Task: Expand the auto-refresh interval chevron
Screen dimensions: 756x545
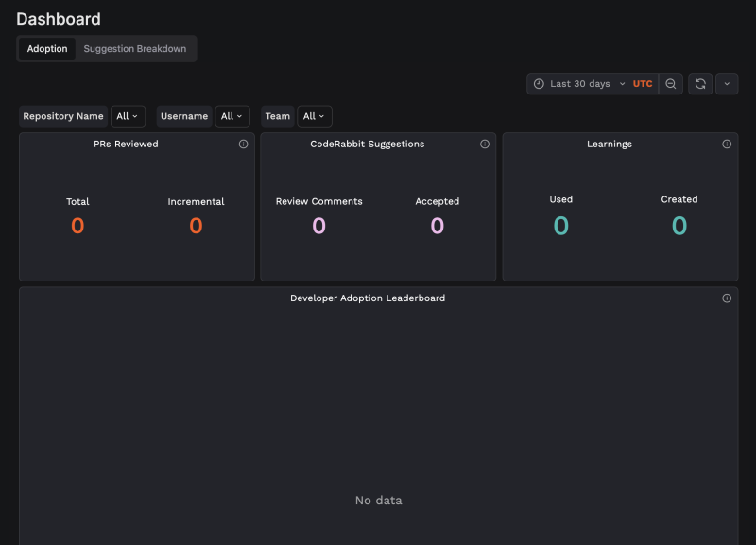Action: click(x=727, y=84)
